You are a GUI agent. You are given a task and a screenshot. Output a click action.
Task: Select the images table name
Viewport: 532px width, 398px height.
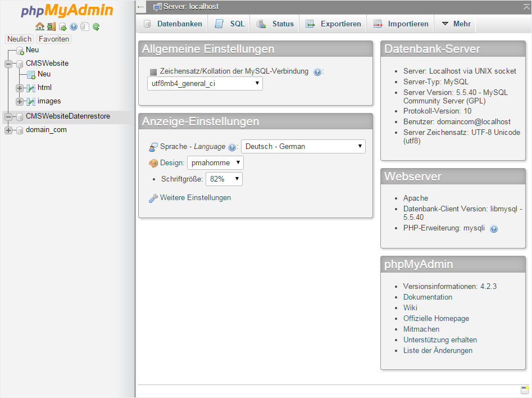(x=49, y=101)
